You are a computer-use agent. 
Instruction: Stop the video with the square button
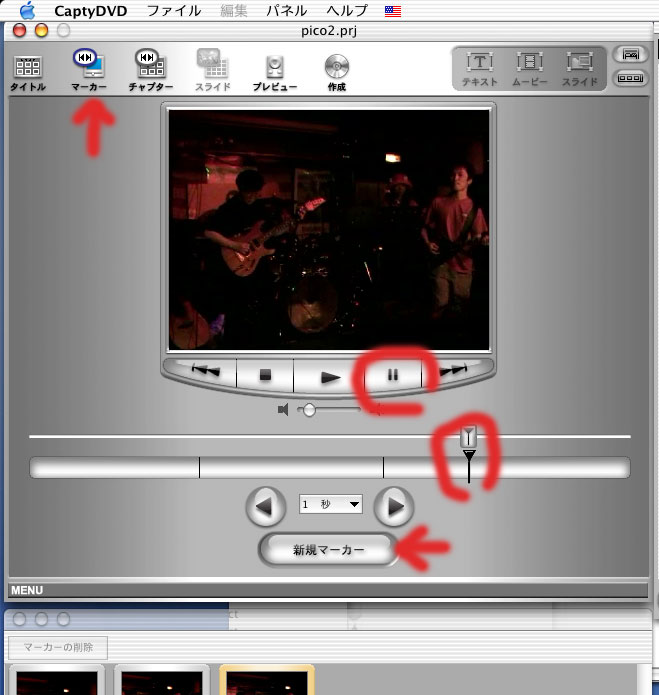266,376
